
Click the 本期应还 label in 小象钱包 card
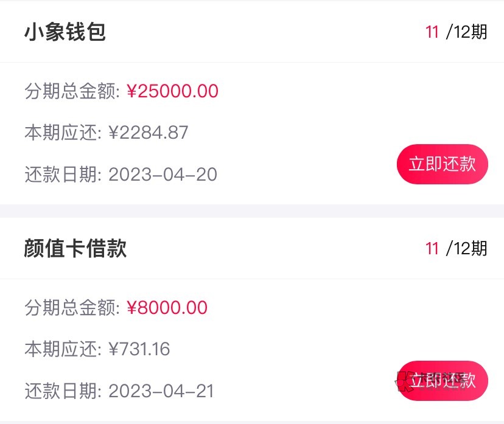(63, 133)
